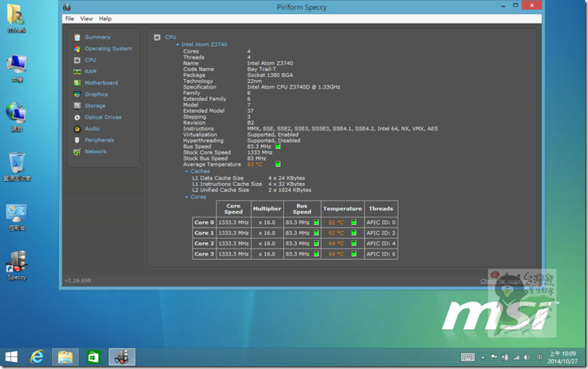
Task: Click the Peripherals mouse icon
Action: [78, 141]
